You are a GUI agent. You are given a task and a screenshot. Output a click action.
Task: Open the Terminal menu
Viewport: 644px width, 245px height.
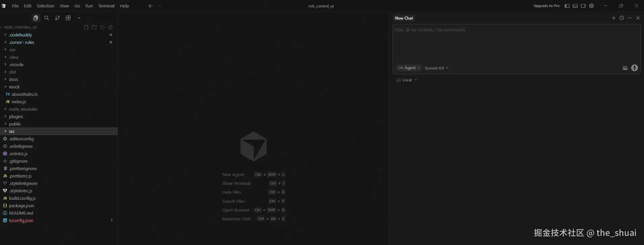click(106, 6)
